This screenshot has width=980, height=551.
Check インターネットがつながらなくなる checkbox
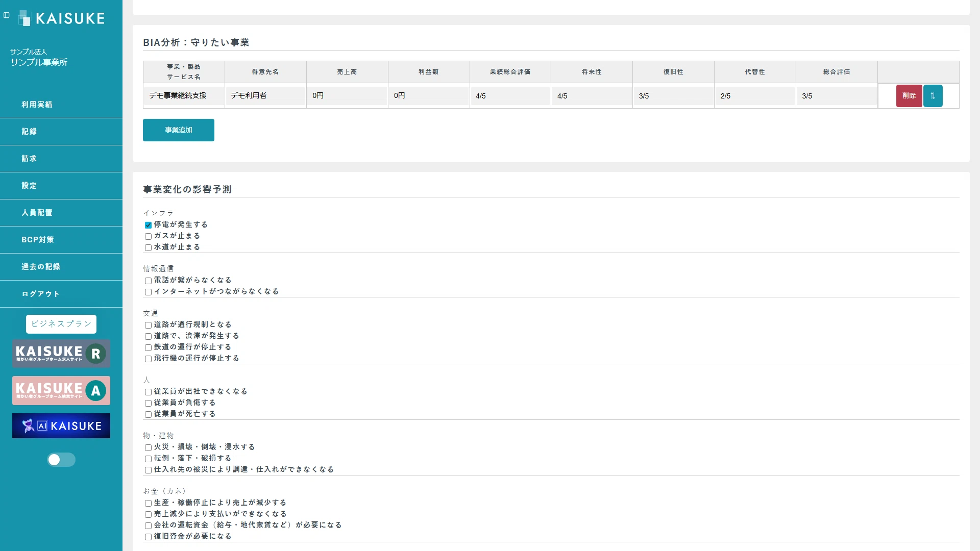(148, 292)
